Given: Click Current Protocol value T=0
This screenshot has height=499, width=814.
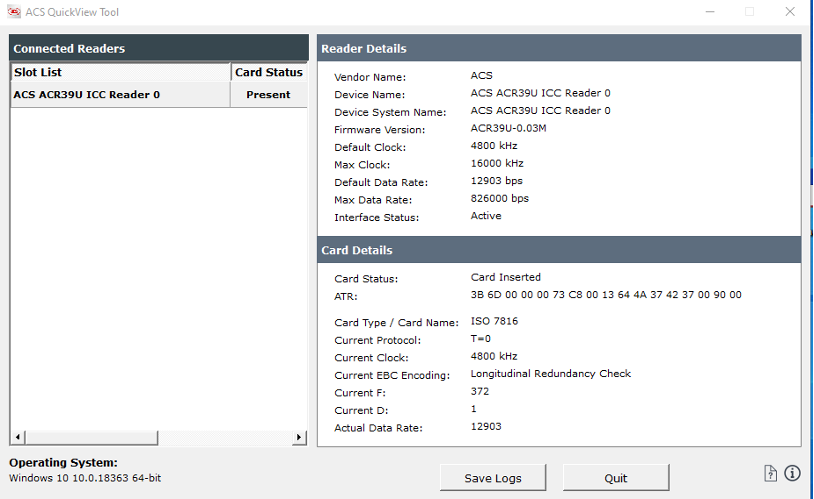Looking at the screenshot, I should click(x=481, y=339).
